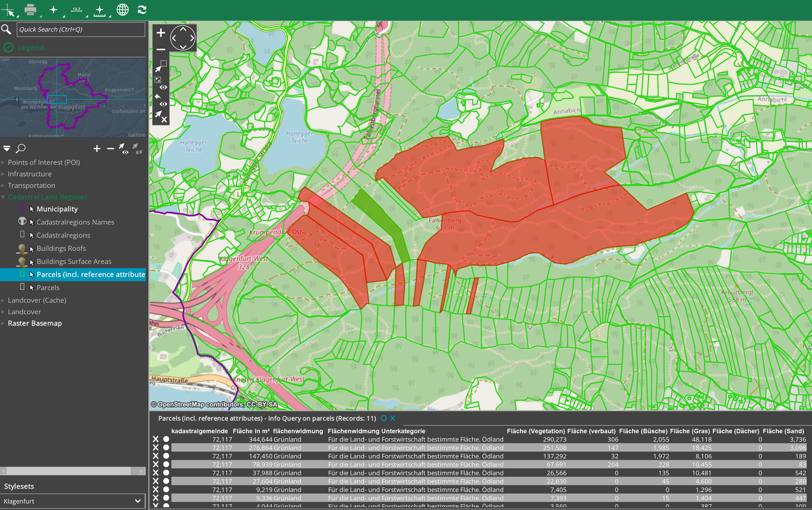The width and height of the screenshot is (812, 510).
Task: Click the layer search magnifier icon
Action: click(21, 149)
